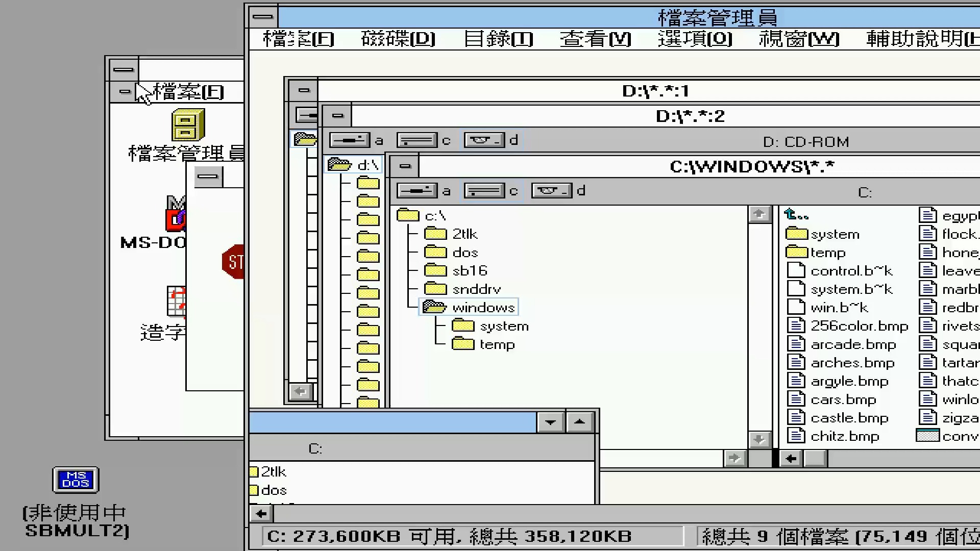Click drive a icon in D:\*.*:2 window
This screenshot has width=980, height=551.
click(350, 140)
